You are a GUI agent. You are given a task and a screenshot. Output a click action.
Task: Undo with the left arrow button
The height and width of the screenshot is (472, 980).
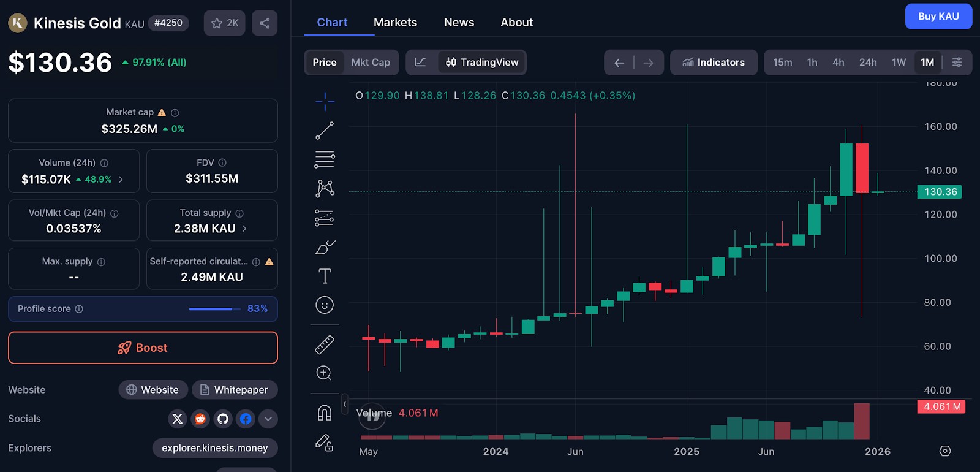pos(619,63)
